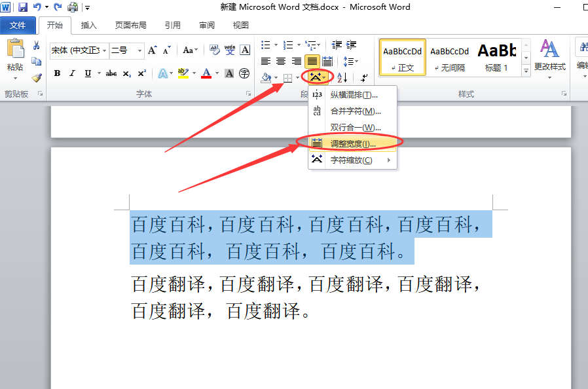Apply the 正文 Normal style
This screenshot has width=588, height=389.
[x=403, y=58]
